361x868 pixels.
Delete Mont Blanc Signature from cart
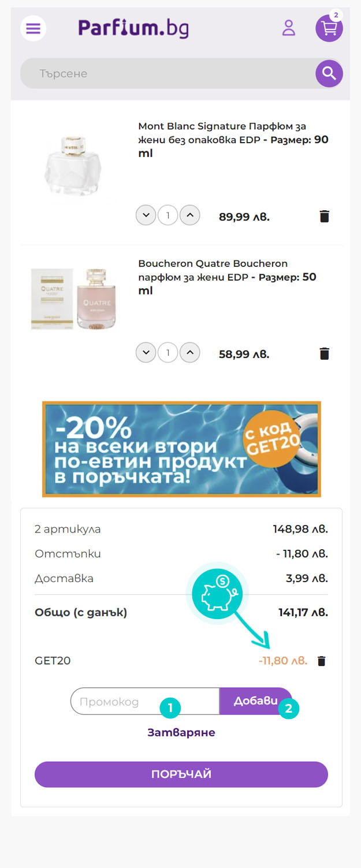pyautogui.click(x=325, y=217)
